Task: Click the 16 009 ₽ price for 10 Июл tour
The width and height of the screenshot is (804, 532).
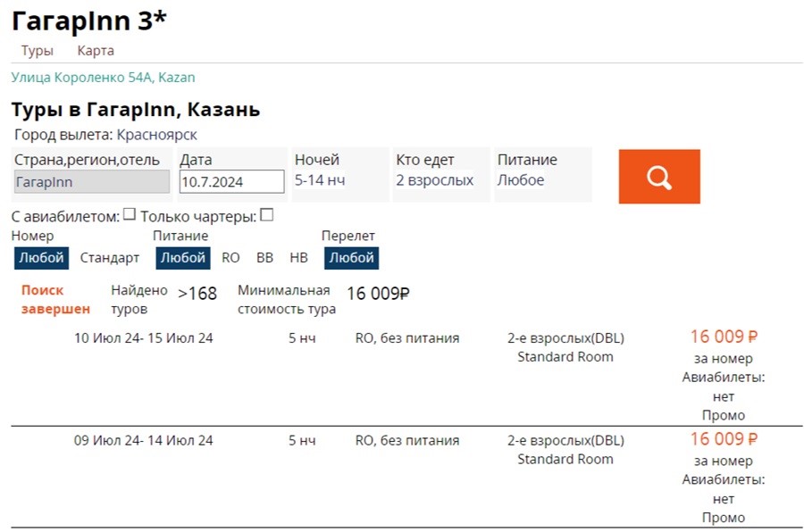Action: pos(724,337)
